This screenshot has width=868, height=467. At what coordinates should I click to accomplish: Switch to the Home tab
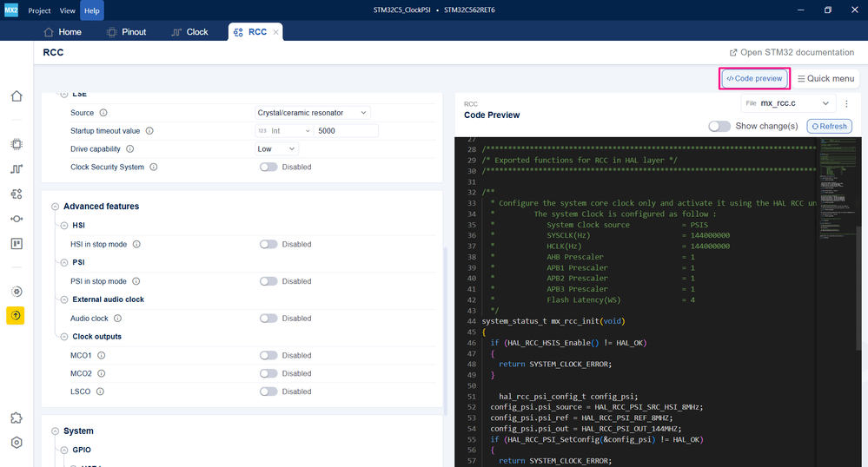(63, 32)
